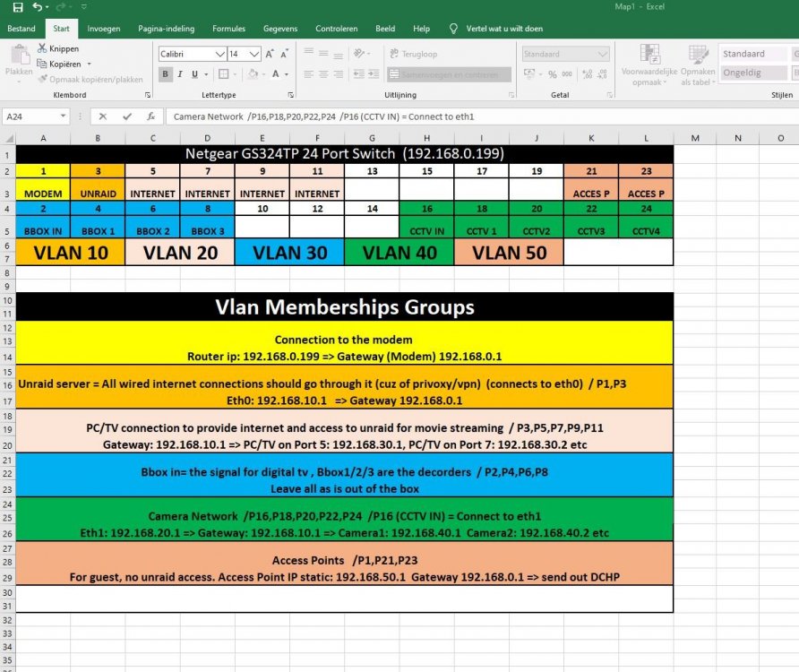Click Samenvoegen en centreren button

449,74
